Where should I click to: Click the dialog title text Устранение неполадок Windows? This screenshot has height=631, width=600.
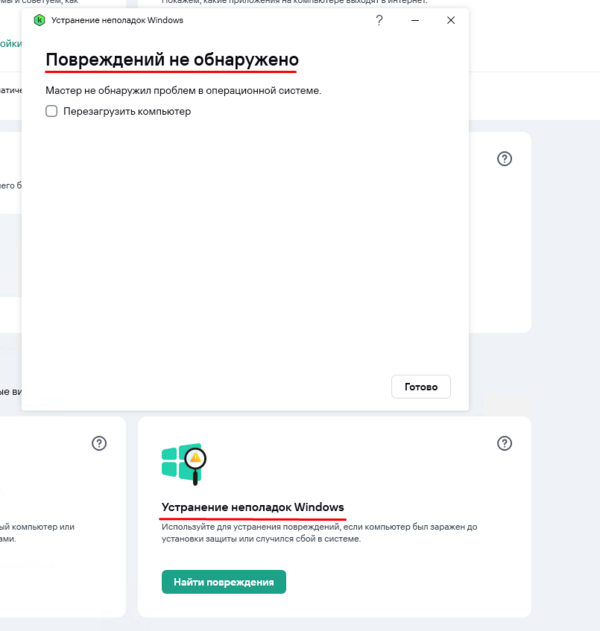(117, 20)
